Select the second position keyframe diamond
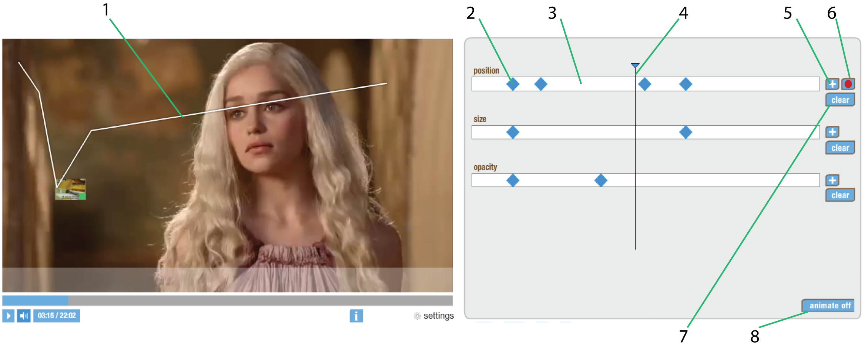Viewport: 868px width, 347px height. click(x=541, y=84)
